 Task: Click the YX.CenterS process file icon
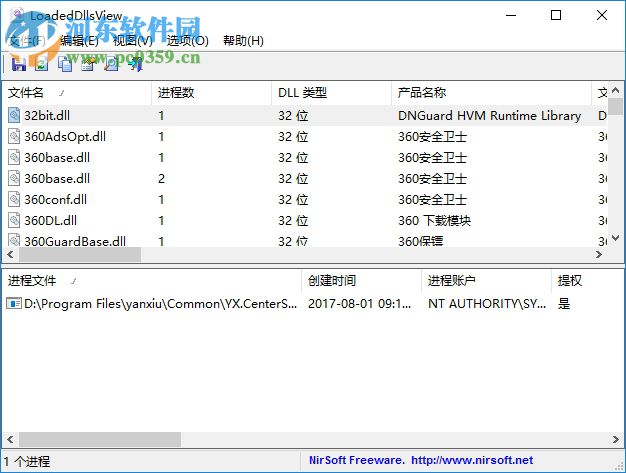(14, 304)
